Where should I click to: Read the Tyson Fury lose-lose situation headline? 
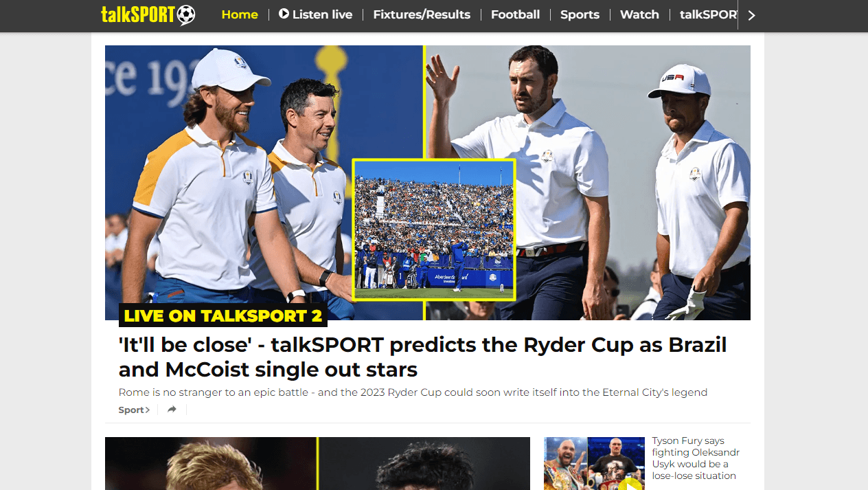click(695, 458)
